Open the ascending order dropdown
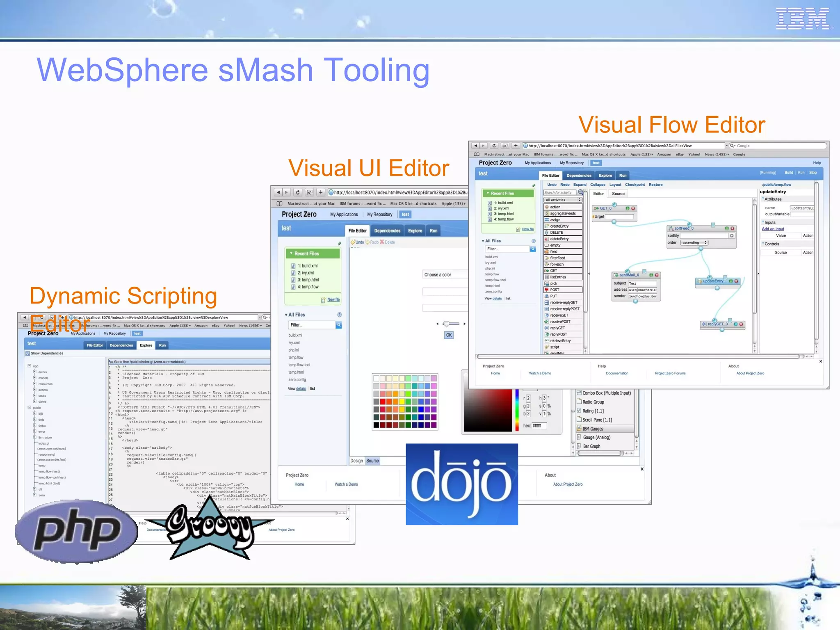Screen dimensions: 840x630 coord(694,242)
